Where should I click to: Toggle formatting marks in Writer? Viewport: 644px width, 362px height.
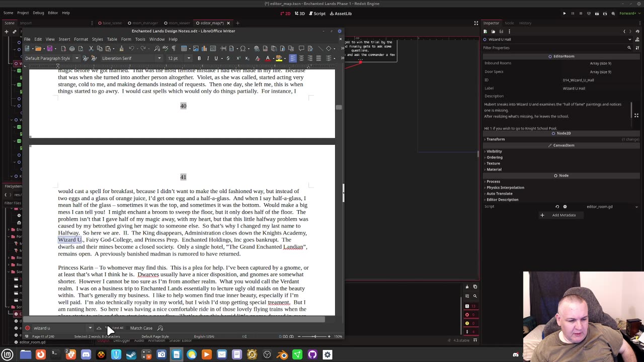[x=174, y=48]
